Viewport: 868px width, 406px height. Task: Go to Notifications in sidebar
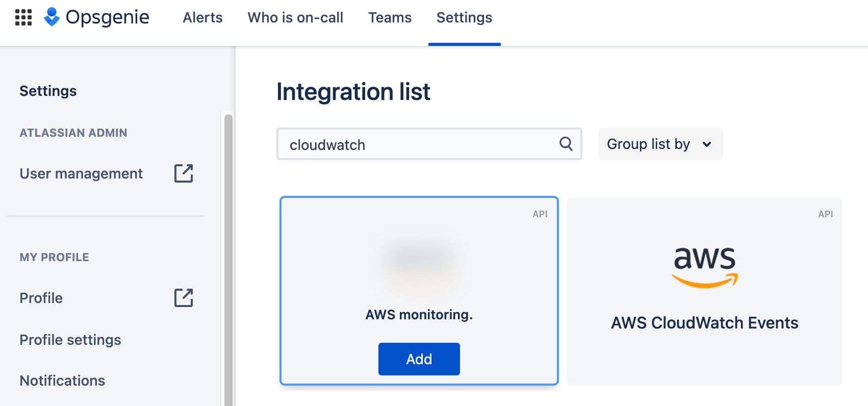[x=62, y=380]
